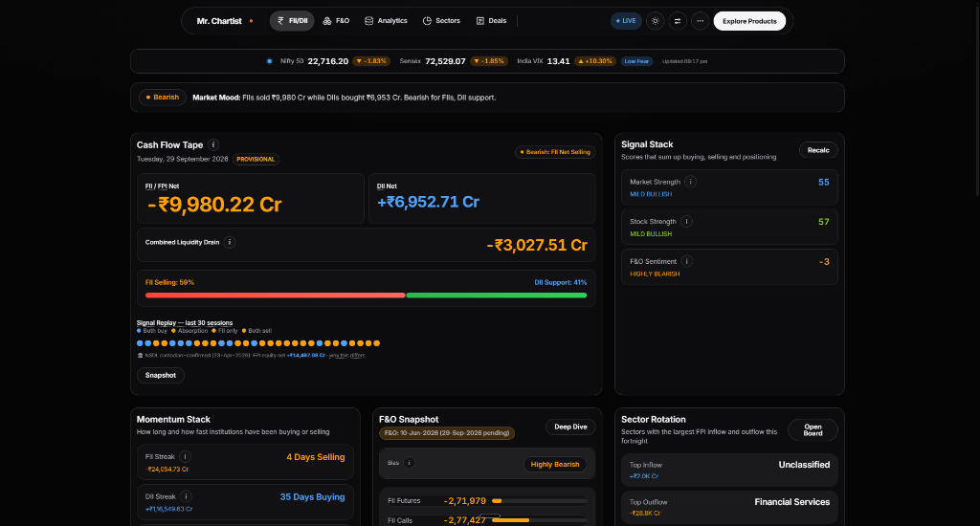
Task: Click the Market Strength score 55
Action: click(x=824, y=182)
